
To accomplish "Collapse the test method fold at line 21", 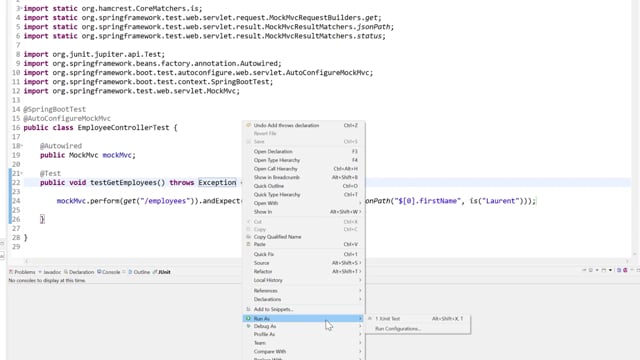I will pyautogui.click(x=21, y=173).
